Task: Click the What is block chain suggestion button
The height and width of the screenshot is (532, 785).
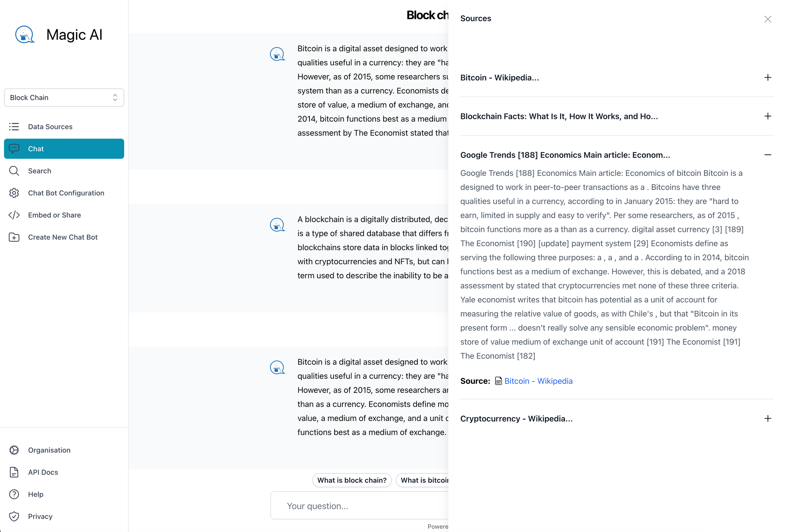Action: tap(351, 480)
